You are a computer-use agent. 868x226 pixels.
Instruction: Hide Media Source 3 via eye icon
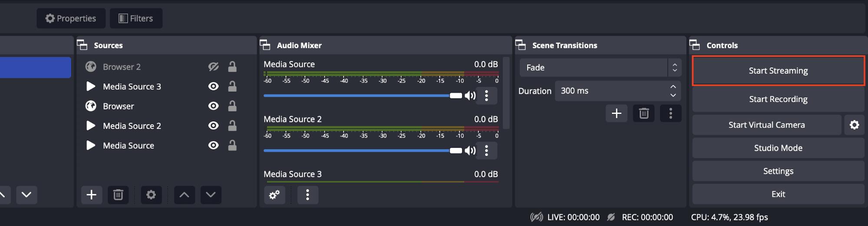(x=213, y=86)
